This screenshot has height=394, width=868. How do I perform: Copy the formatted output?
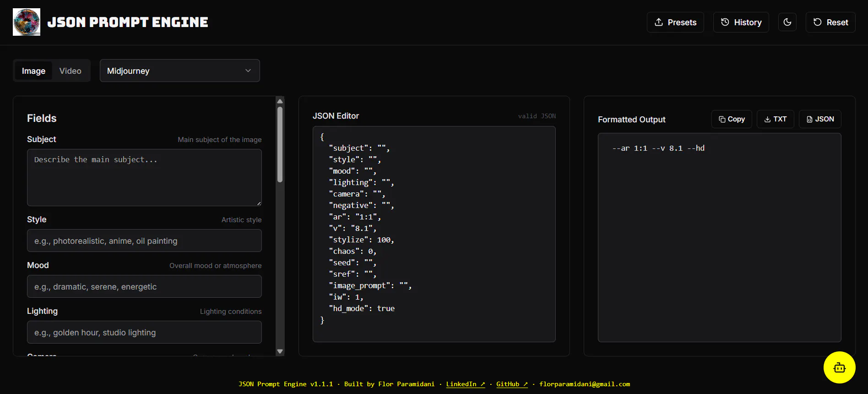tap(732, 119)
